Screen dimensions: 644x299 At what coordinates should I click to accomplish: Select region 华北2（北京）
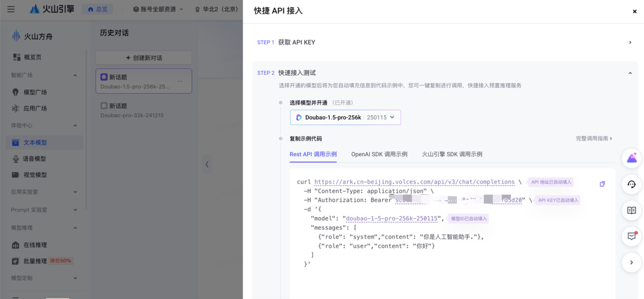point(217,9)
